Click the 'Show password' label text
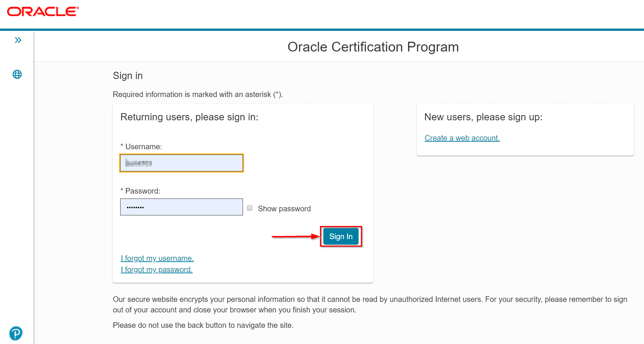644x344 pixels. click(284, 209)
